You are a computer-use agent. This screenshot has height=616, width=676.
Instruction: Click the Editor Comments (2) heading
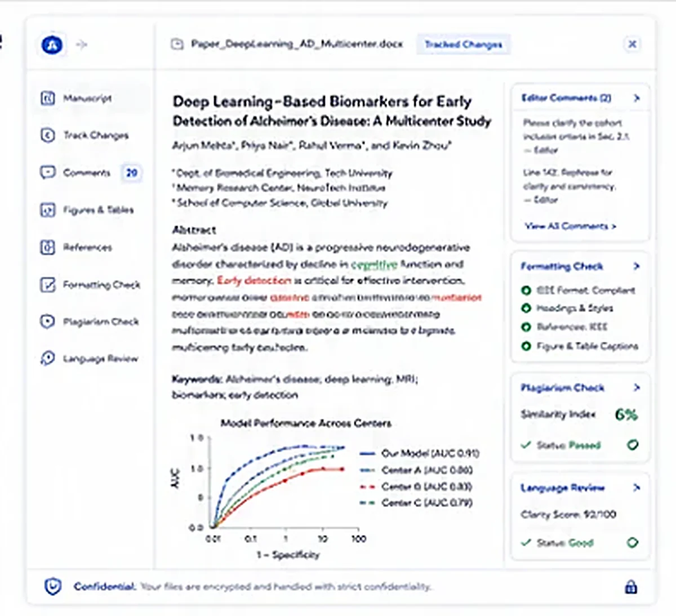click(566, 98)
